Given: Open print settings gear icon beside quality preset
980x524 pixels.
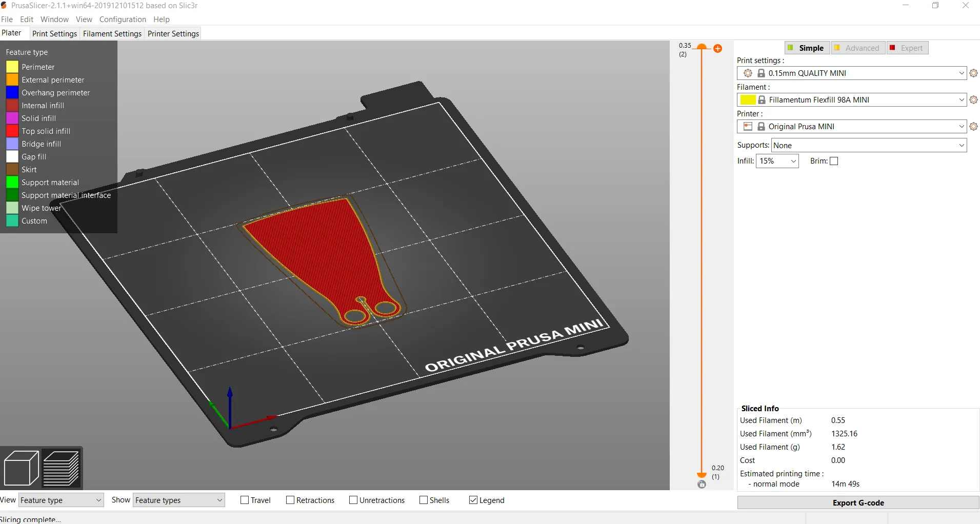Looking at the screenshot, I should click(973, 73).
